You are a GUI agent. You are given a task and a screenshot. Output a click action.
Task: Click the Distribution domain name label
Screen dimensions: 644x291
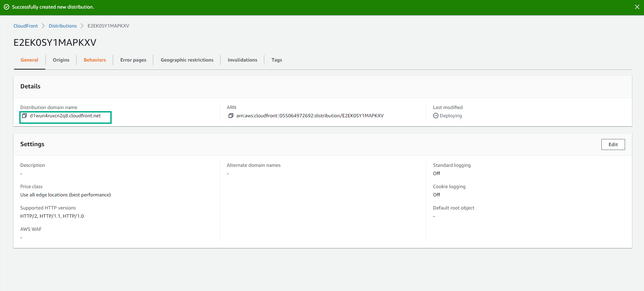pos(49,107)
